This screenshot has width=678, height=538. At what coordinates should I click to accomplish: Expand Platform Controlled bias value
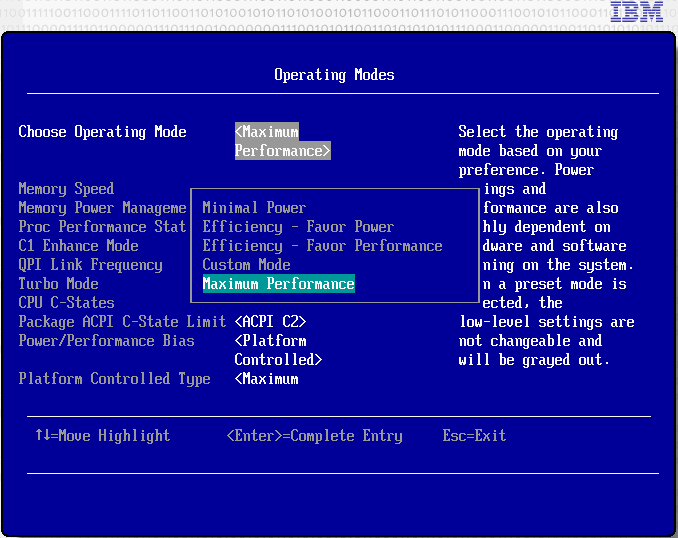pos(278,350)
